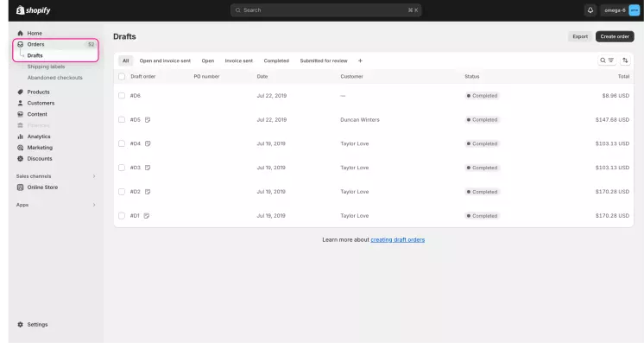The image size is (644, 343).
Task: Select the checkbox for draft #D3
Action: (122, 168)
